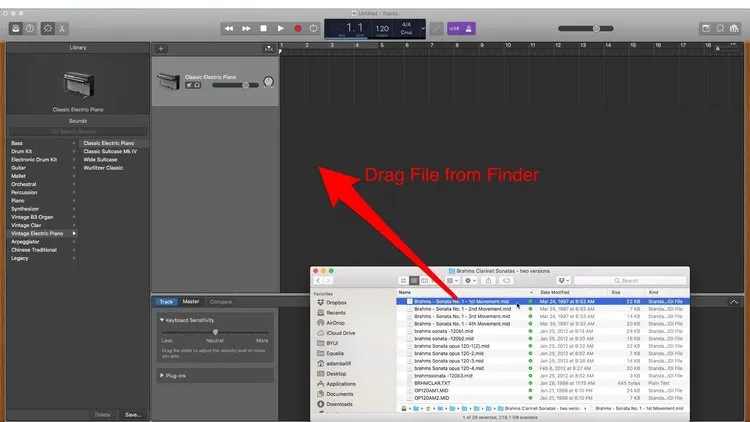Collapse the Keyboard Sensitivity section

pyautogui.click(x=162, y=320)
